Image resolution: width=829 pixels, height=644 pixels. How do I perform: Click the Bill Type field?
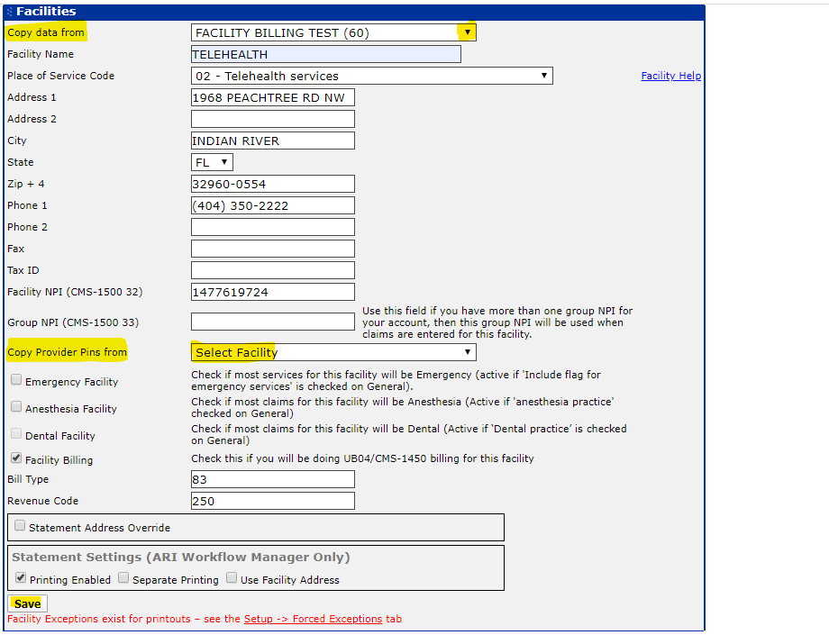pos(273,479)
